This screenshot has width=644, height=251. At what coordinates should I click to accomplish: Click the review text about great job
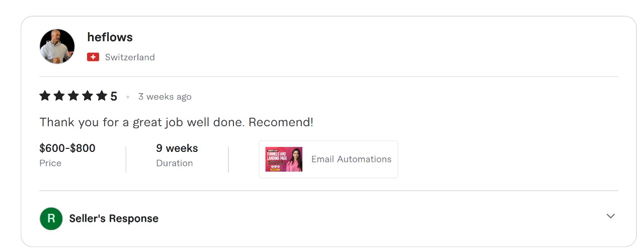176,122
